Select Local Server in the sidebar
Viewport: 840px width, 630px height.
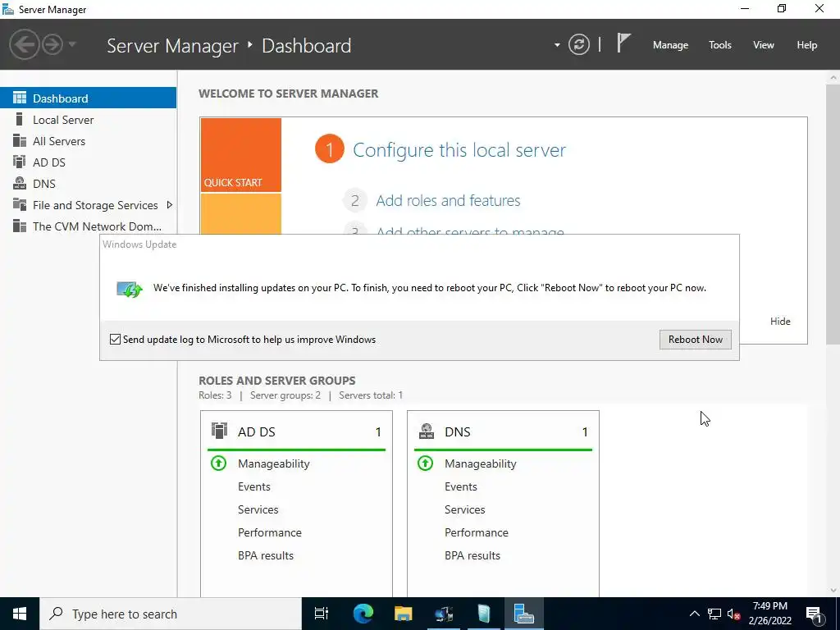pos(88,120)
